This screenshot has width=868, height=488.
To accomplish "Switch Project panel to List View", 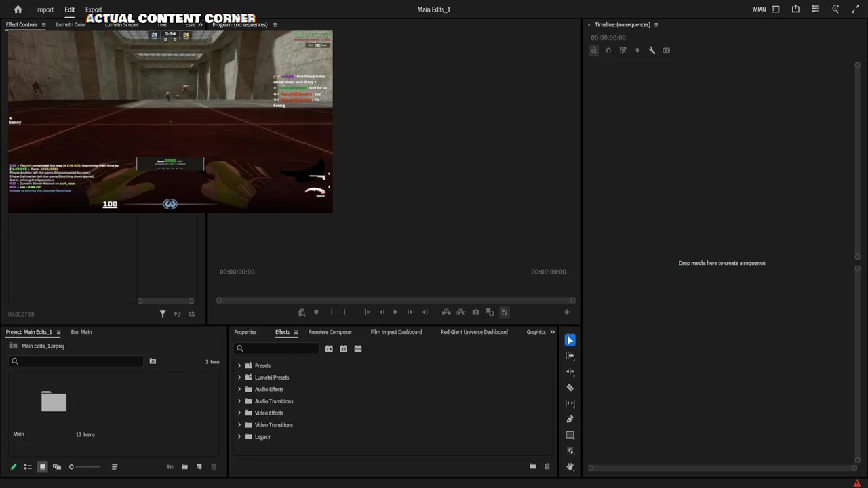I will 28,466.
